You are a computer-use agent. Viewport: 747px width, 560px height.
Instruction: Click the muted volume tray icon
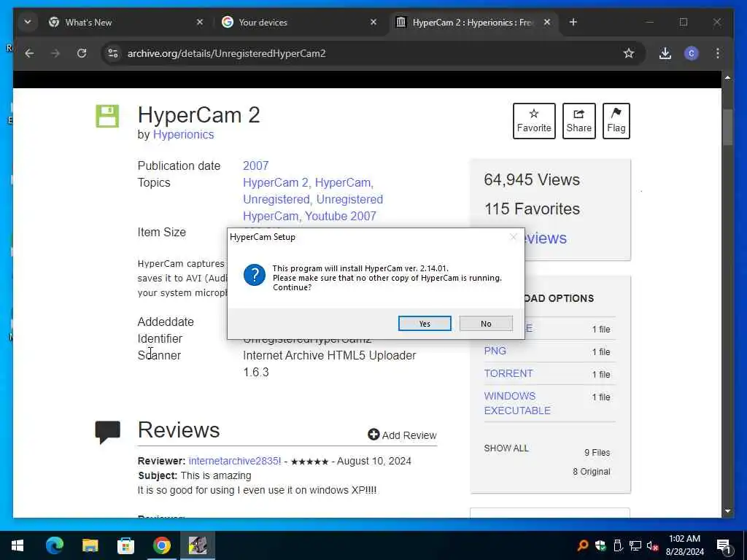653,545
